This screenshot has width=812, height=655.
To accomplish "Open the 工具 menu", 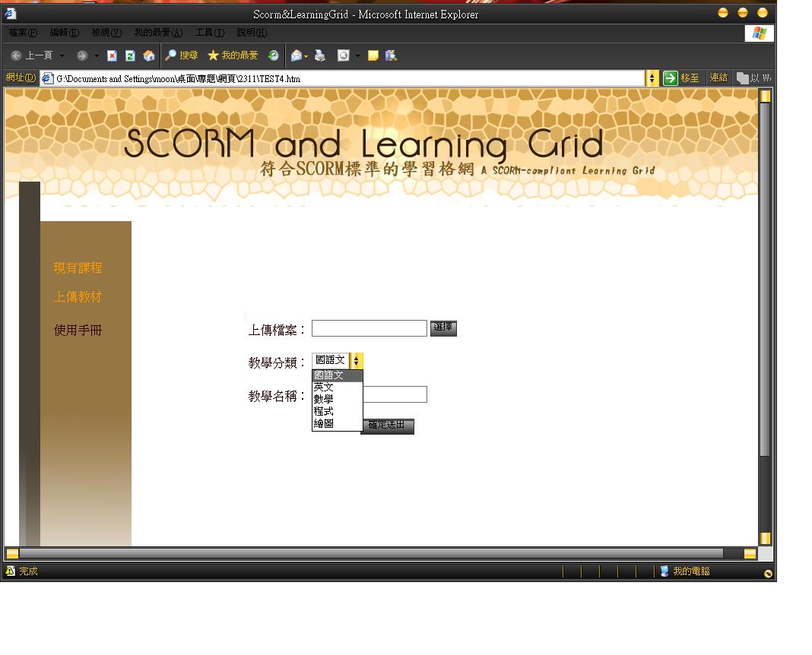I will pyautogui.click(x=209, y=33).
